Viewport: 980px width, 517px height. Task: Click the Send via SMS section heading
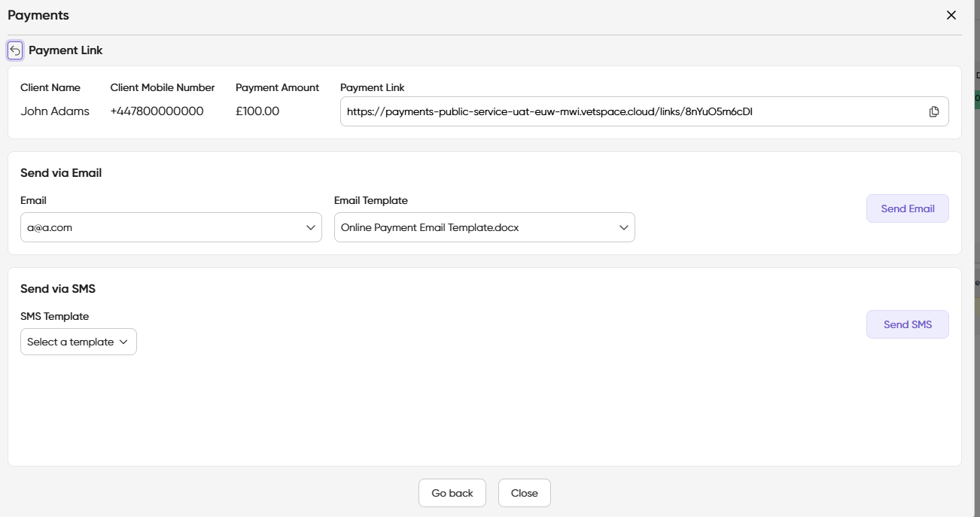(58, 289)
